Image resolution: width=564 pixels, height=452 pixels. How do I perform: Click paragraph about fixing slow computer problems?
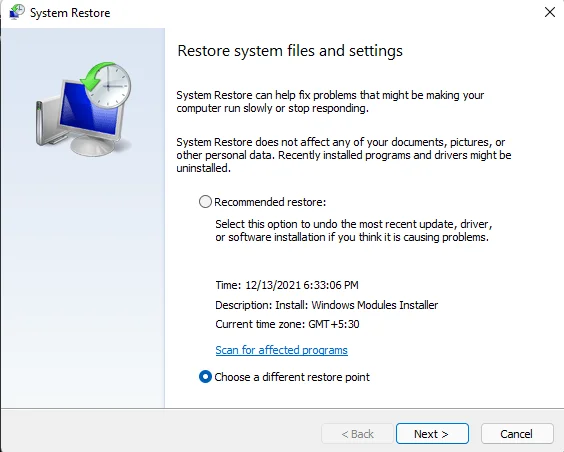coord(330,102)
